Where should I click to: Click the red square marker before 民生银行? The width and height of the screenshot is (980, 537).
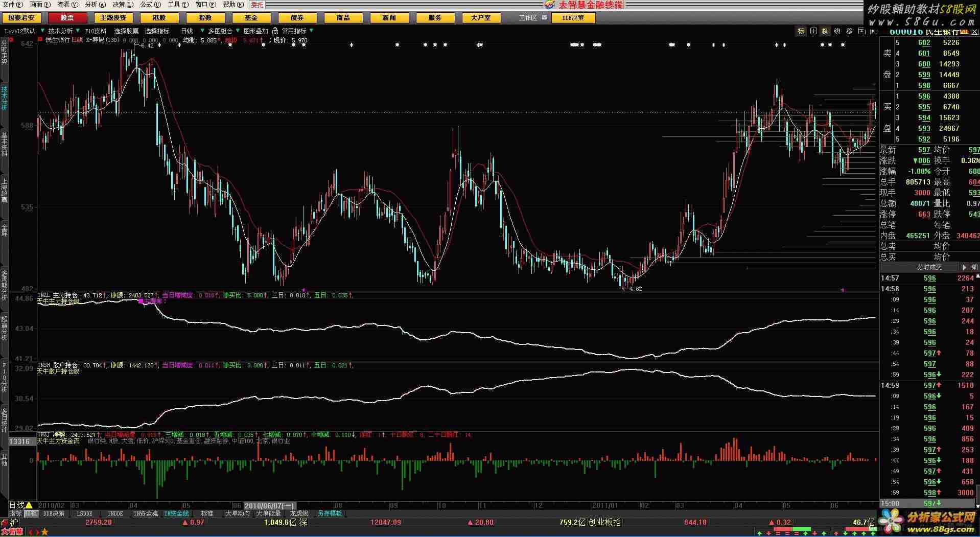tap(40, 39)
